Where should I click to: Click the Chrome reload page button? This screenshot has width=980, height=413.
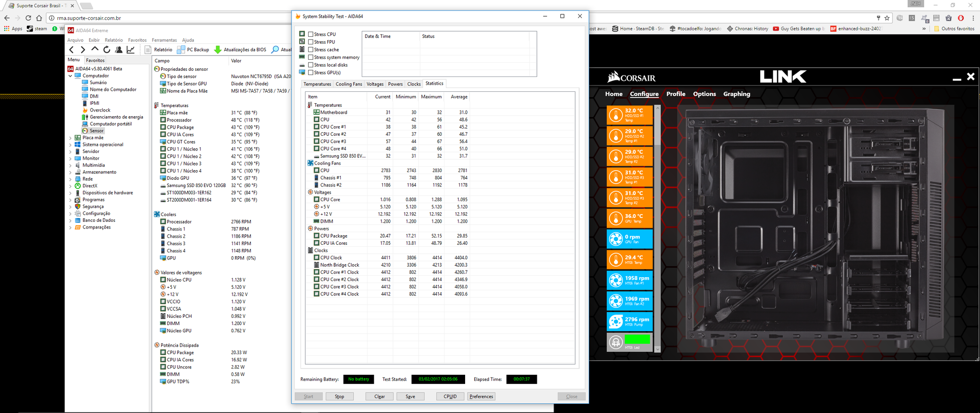(x=28, y=18)
